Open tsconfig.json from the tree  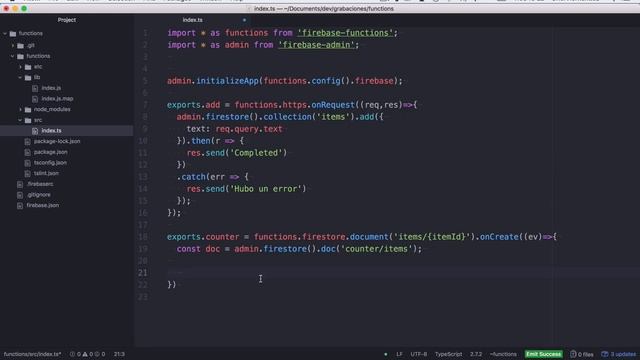coord(50,162)
